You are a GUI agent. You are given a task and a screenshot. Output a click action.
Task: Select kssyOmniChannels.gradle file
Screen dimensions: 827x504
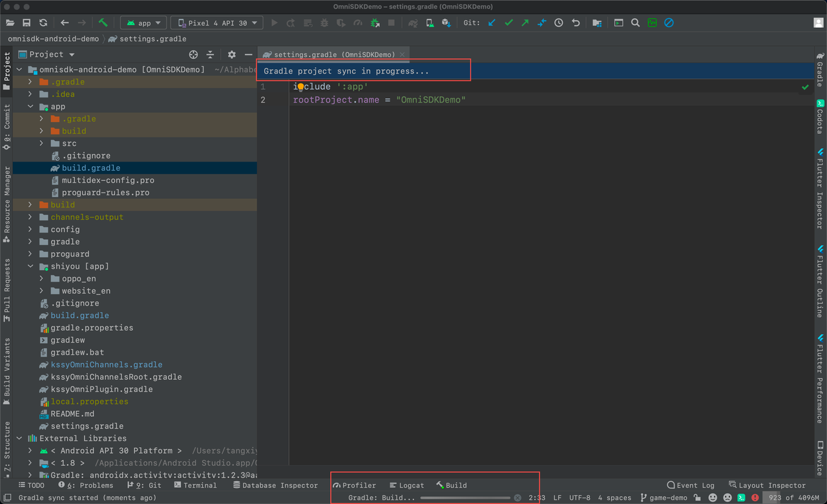point(107,364)
